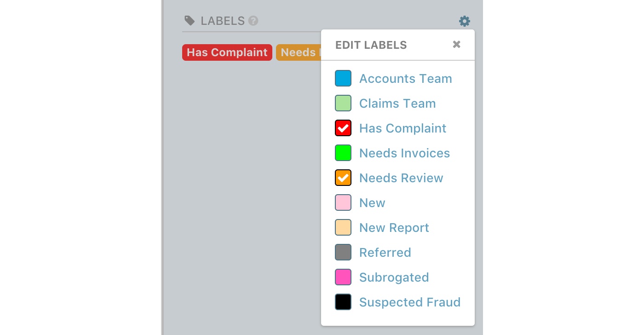Click the Referred label name
This screenshot has height=335, width=644.
pyautogui.click(x=385, y=253)
